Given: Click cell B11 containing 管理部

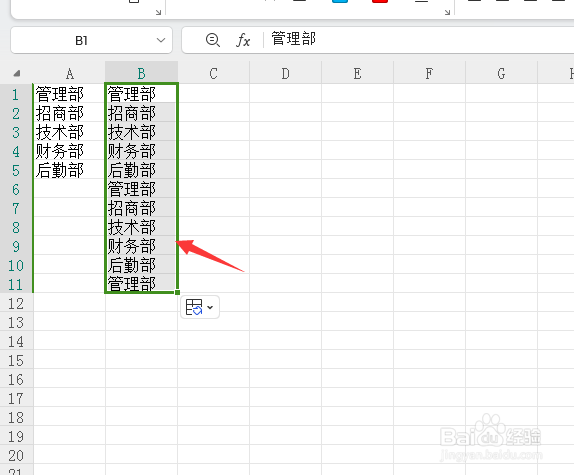Looking at the screenshot, I should tap(142, 284).
